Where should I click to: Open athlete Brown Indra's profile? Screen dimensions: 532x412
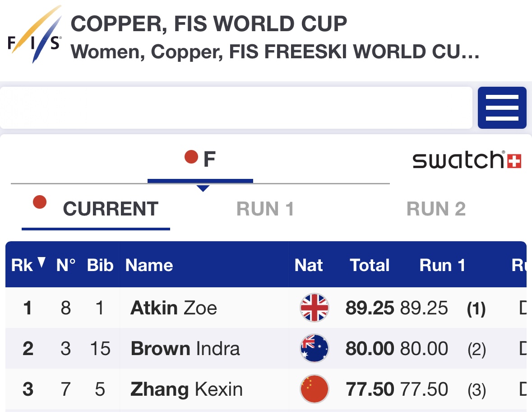pyautogui.click(x=185, y=349)
